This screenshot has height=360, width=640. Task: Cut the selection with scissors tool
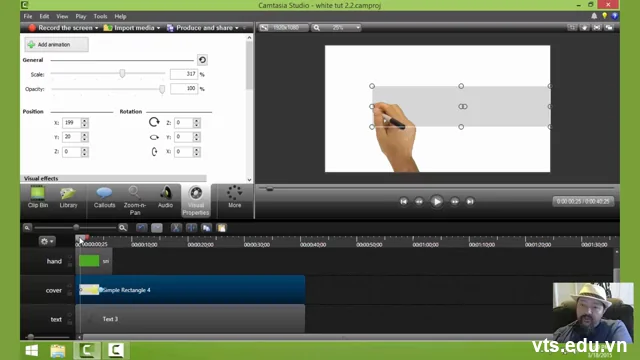tap(176, 228)
